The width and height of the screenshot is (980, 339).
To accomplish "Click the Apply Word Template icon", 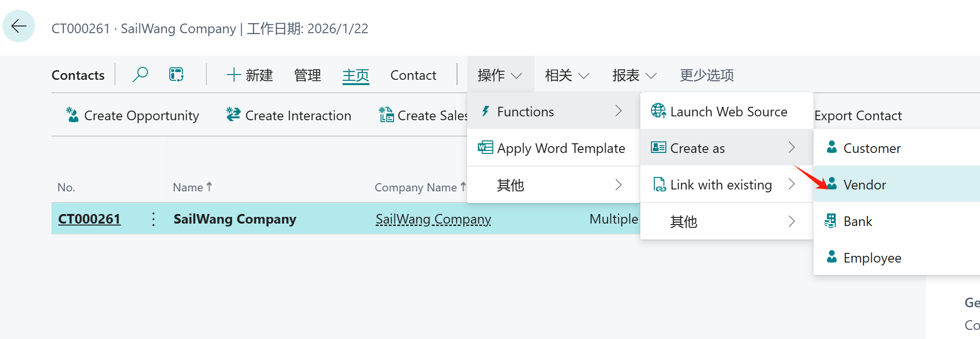I will 485,148.
